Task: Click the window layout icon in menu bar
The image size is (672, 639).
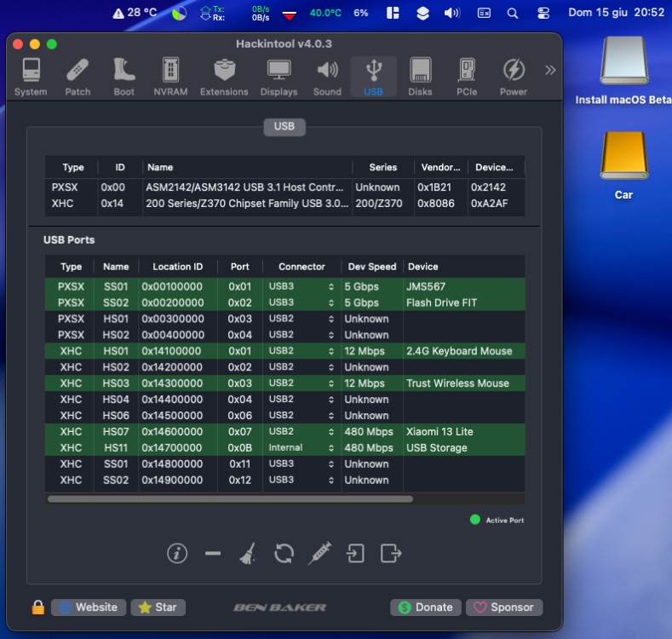Action: coord(393,13)
